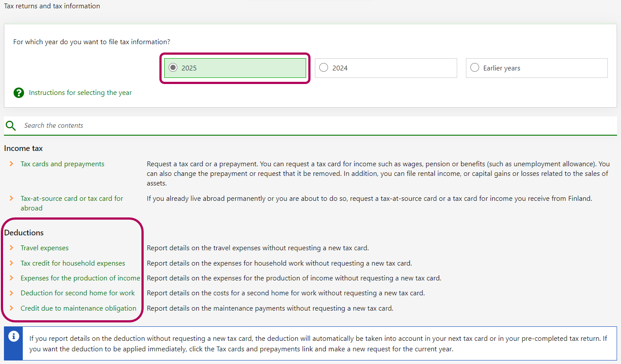Select the 2025 tax year radio button
Screen dimensions: 621x364
[x=173, y=68]
